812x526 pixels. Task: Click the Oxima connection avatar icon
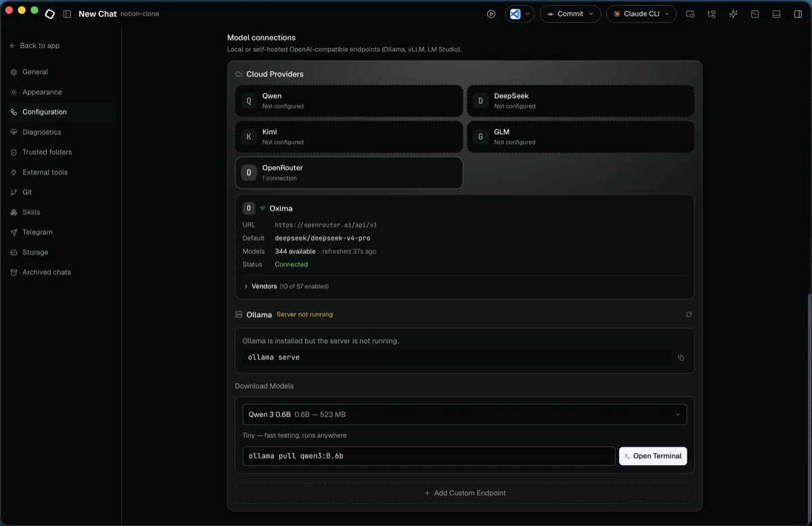[248, 209]
